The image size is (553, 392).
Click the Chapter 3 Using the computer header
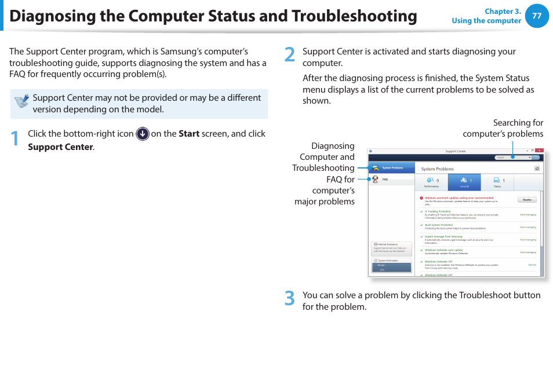click(486, 16)
